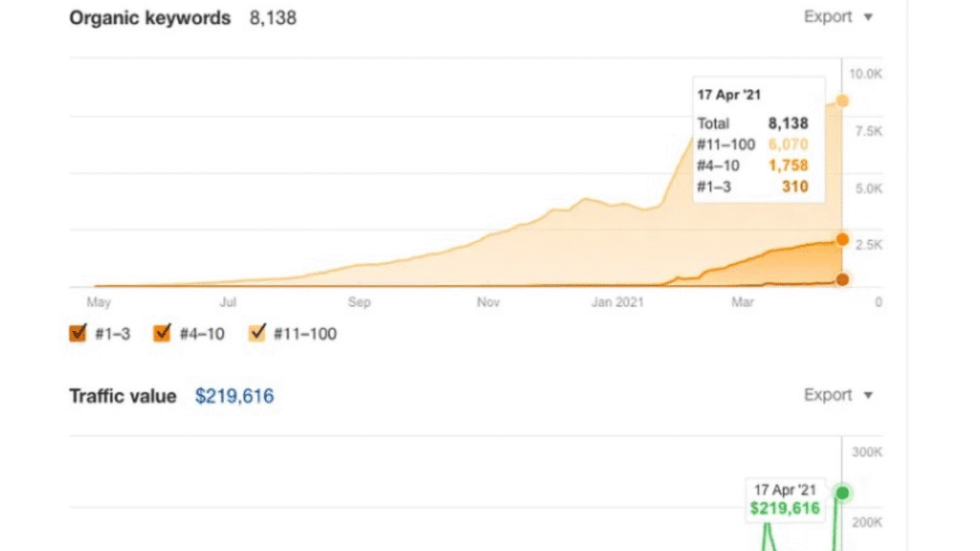Click the light orange #11–100 data point marker
The image size is (980, 551).
842,101
